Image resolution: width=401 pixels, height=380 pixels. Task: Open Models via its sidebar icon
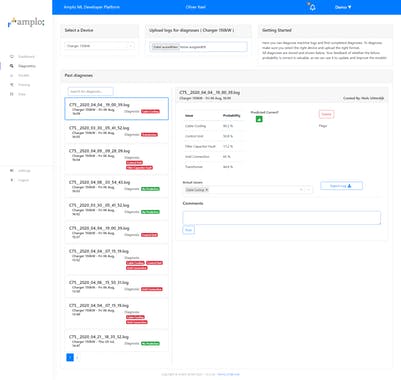coord(12,76)
